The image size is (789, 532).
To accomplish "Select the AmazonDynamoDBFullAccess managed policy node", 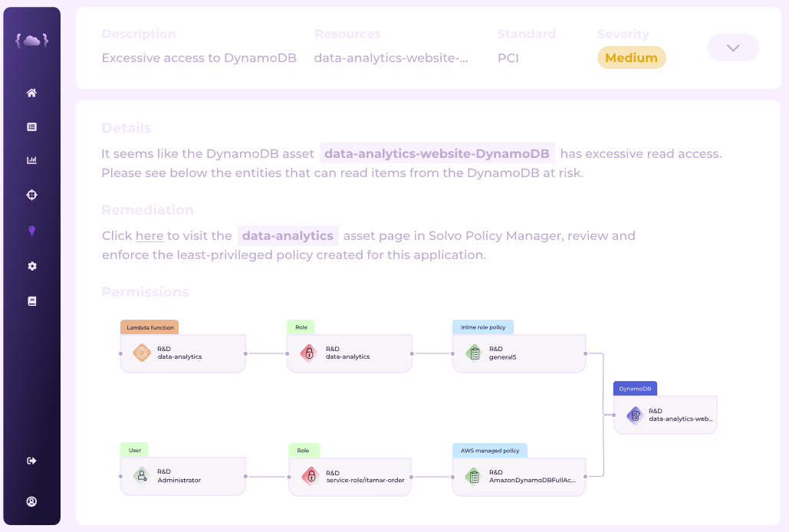I will click(519, 477).
